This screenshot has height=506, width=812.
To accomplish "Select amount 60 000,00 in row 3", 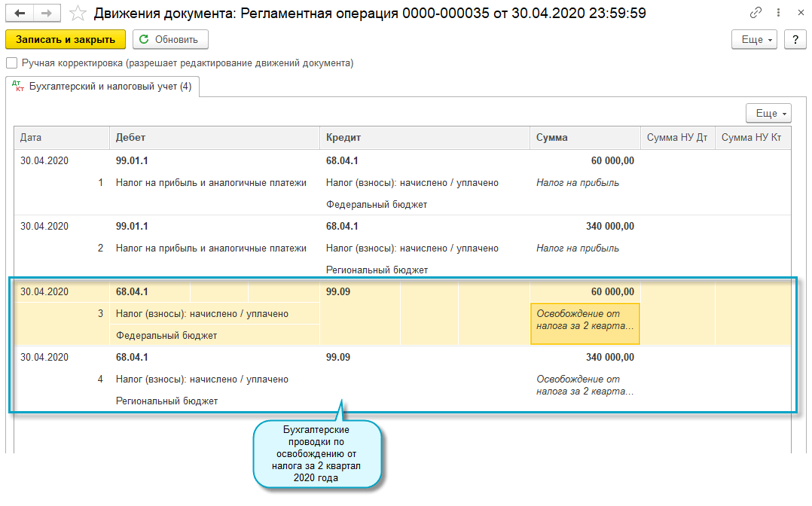I will (612, 292).
